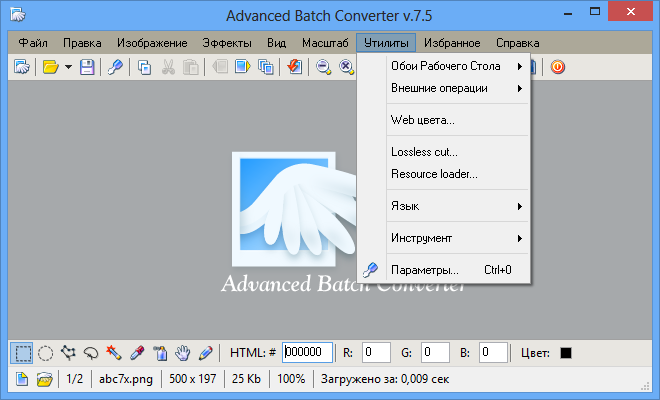Close the open Утилиты menu
Image resolution: width=660 pixels, height=400 pixels.
tap(386, 43)
